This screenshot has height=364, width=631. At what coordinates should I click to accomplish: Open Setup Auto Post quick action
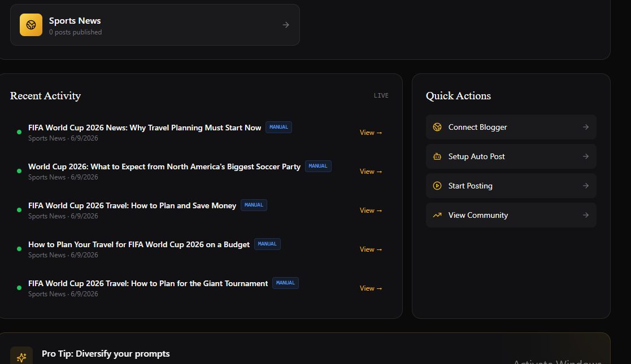pyautogui.click(x=511, y=156)
